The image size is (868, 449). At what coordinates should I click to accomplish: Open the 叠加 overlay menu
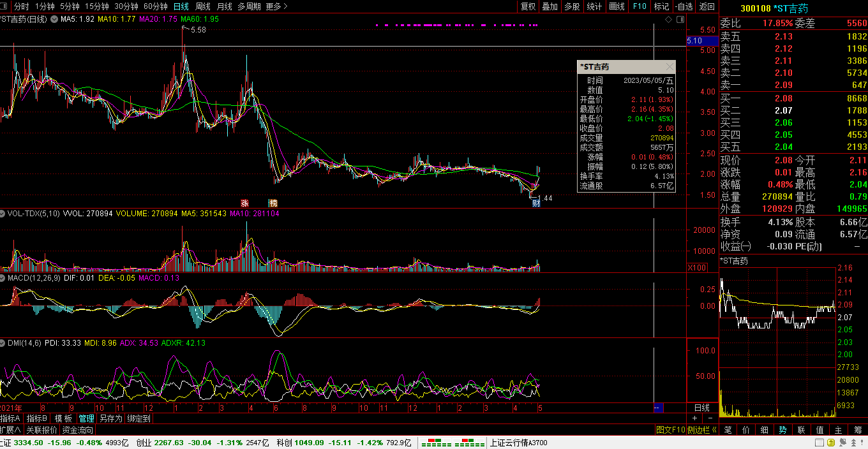(550, 6)
